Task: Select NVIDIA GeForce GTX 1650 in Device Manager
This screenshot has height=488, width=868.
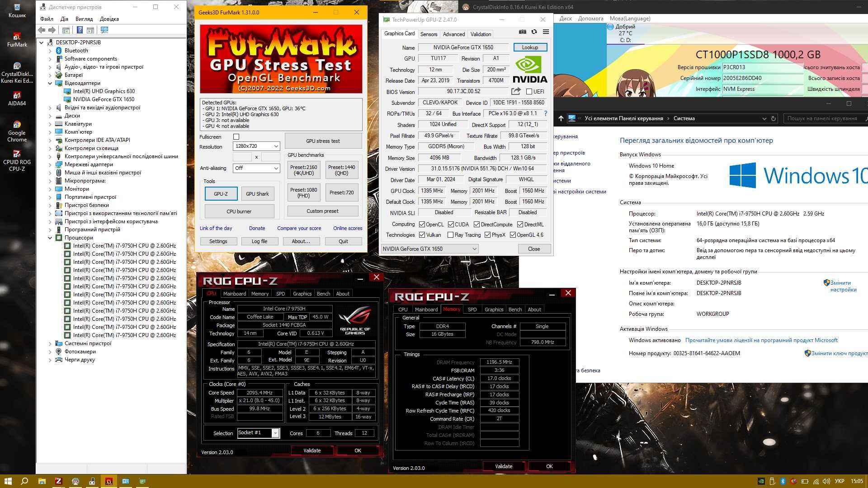Action: (x=104, y=99)
